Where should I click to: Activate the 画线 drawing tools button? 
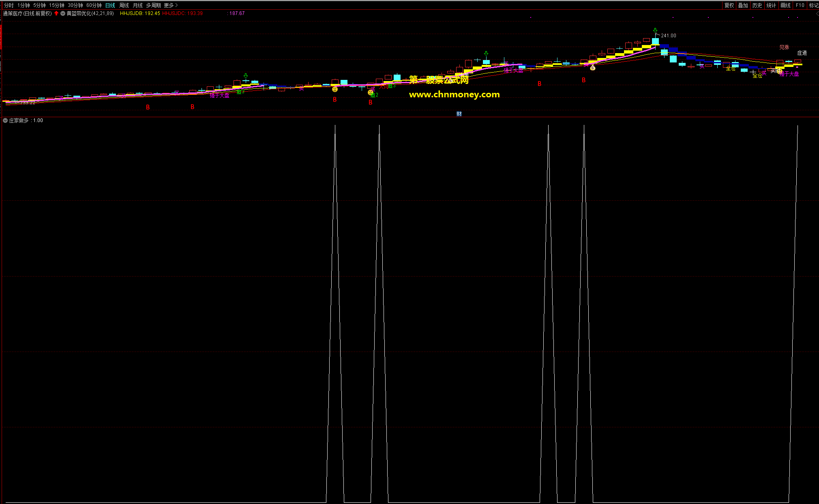786,5
